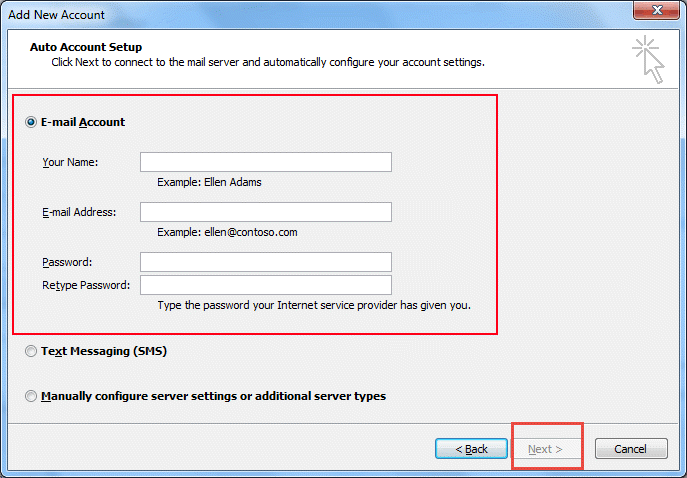Click the Retype Password input field

(266, 285)
